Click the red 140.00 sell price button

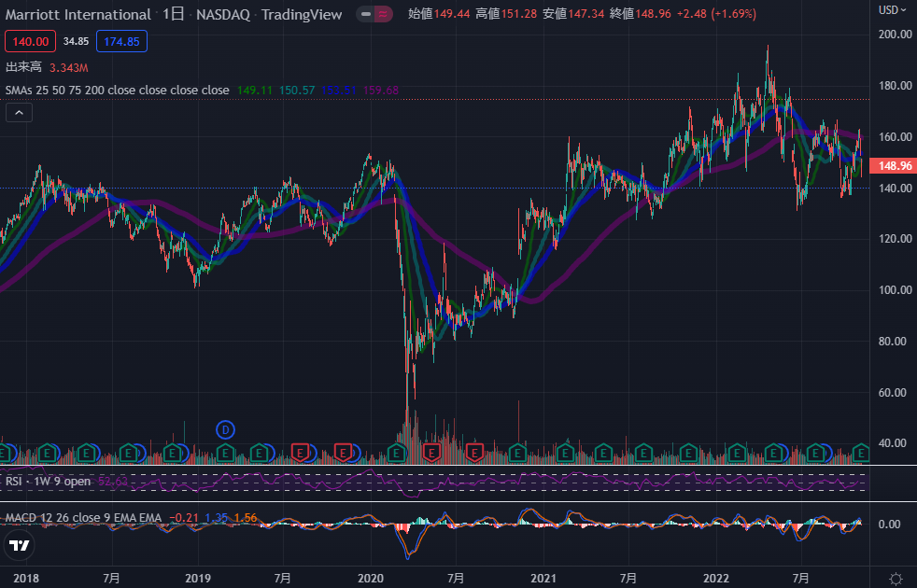31,41
